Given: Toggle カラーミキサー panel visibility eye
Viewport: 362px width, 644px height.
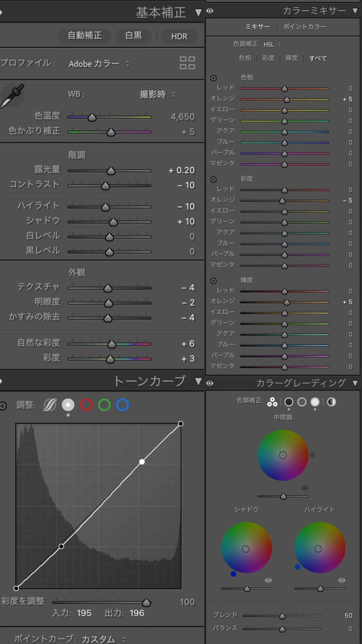Looking at the screenshot, I should pos(210,11).
